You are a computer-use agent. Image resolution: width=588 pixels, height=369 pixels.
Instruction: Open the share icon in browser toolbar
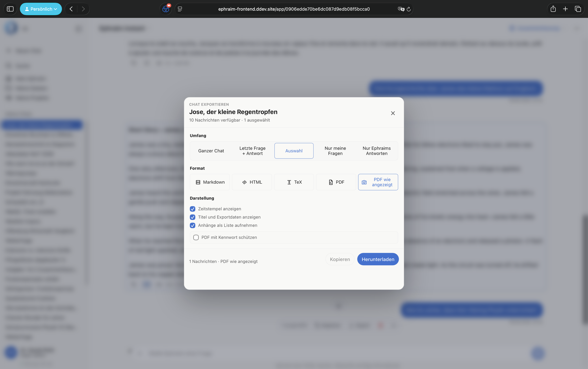(x=553, y=9)
